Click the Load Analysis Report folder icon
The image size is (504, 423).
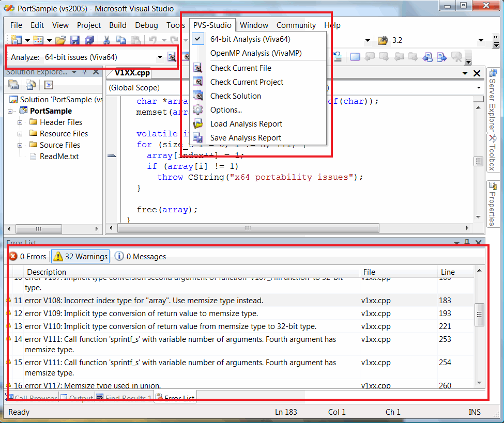pyautogui.click(x=197, y=123)
